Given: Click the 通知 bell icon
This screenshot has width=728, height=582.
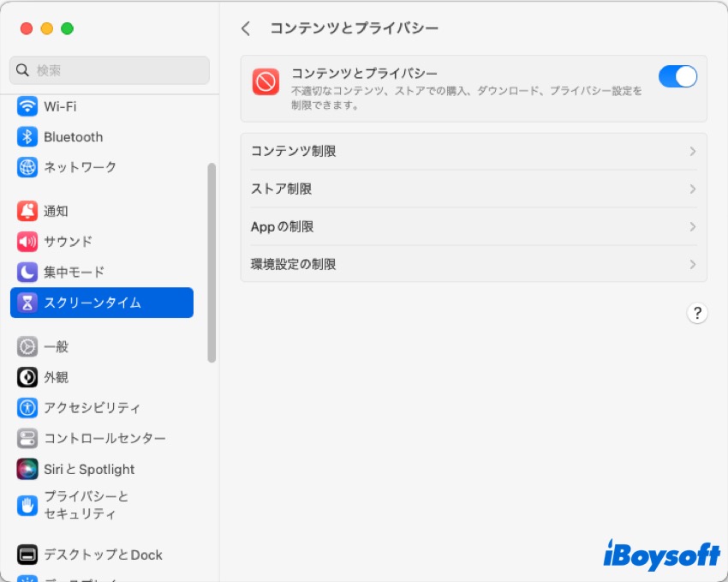Looking at the screenshot, I should pos(27,211).
